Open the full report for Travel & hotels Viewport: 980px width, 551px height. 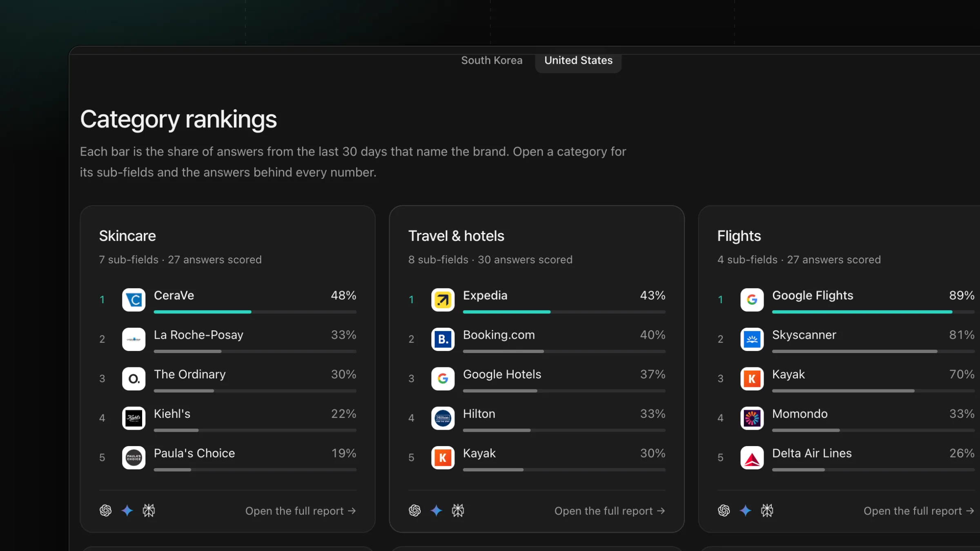(610, 511)
